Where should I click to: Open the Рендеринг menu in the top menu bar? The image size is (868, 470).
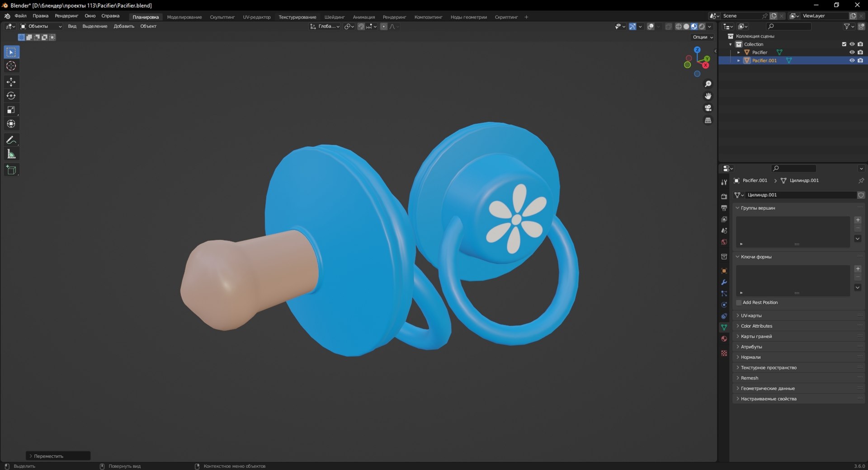click(66, 16)
